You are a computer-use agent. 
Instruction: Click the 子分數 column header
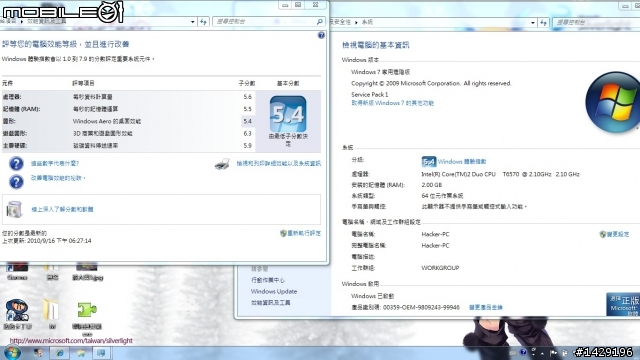(247, 83)
